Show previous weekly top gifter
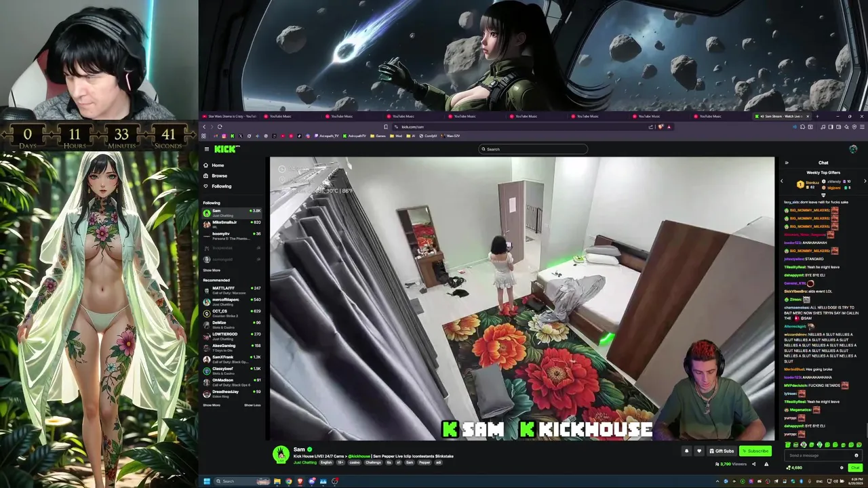The width and height of the screenshot is (868, 488). (x=781, y=182)
